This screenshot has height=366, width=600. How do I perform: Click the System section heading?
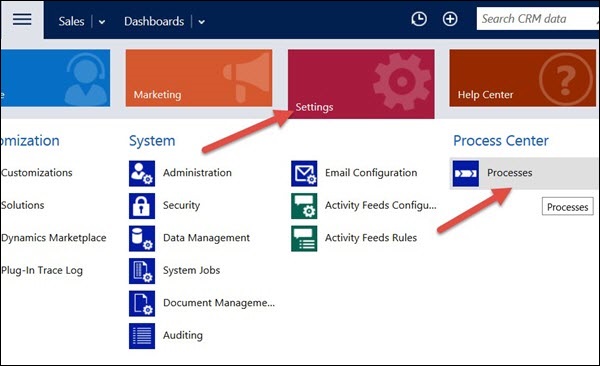(x=152, y=141)
